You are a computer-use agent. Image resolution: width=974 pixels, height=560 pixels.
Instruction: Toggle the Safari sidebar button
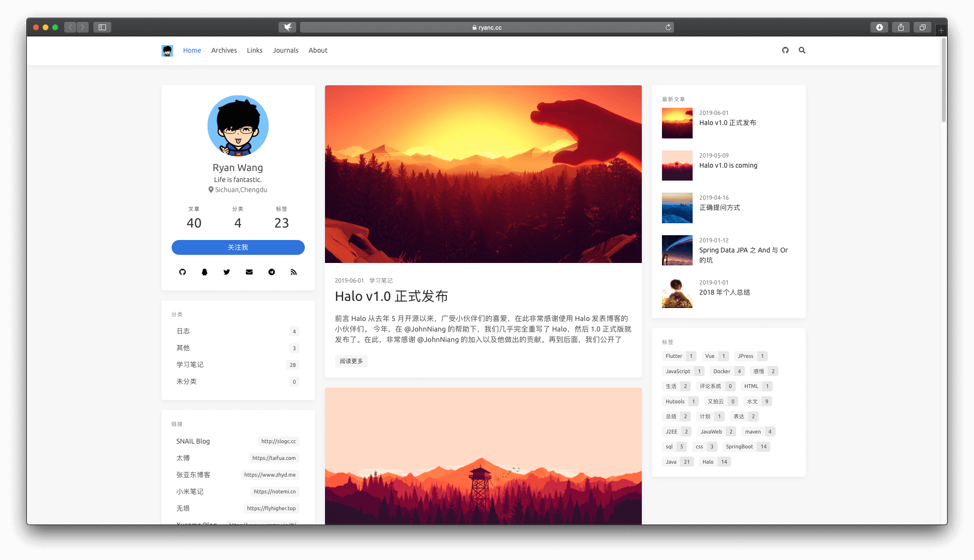(102, 27)
